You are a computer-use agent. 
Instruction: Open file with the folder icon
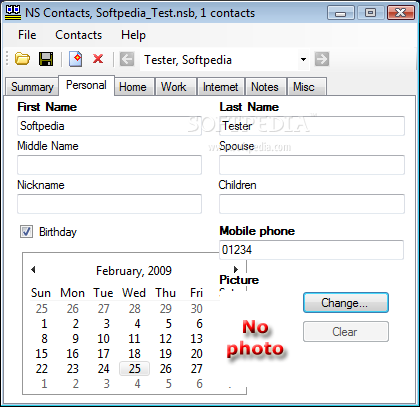[x=22, y=59]
